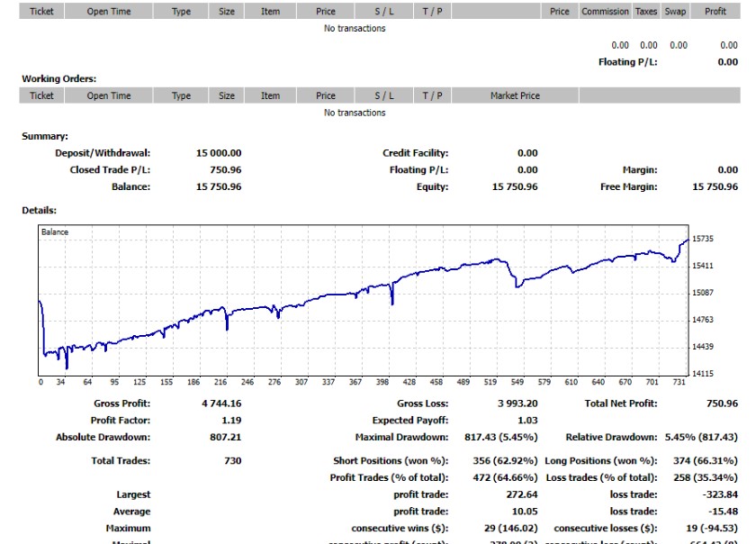Click the 15735 label on the chart axis

coord(702,239)
